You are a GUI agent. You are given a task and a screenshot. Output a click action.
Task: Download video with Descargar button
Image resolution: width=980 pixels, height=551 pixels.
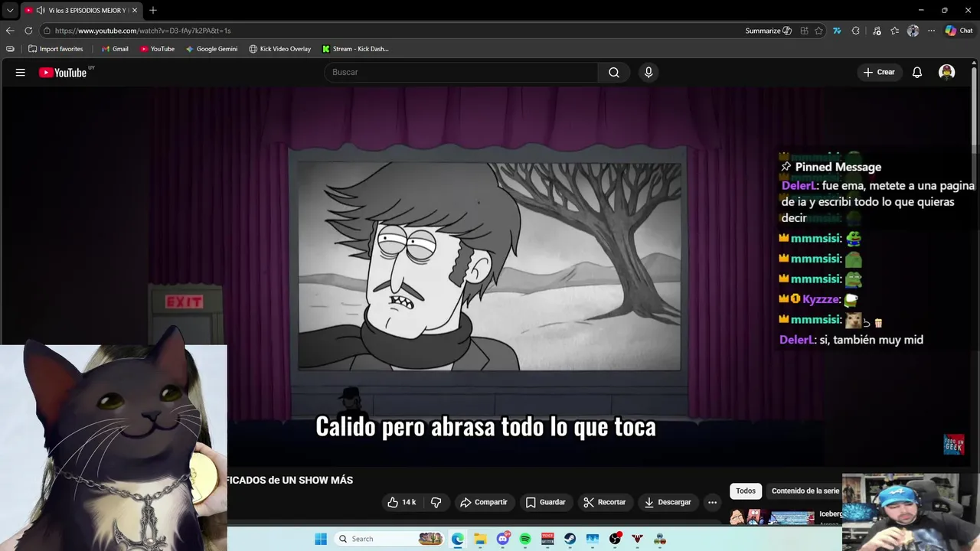pyautogui.click(x=668, y=502)
